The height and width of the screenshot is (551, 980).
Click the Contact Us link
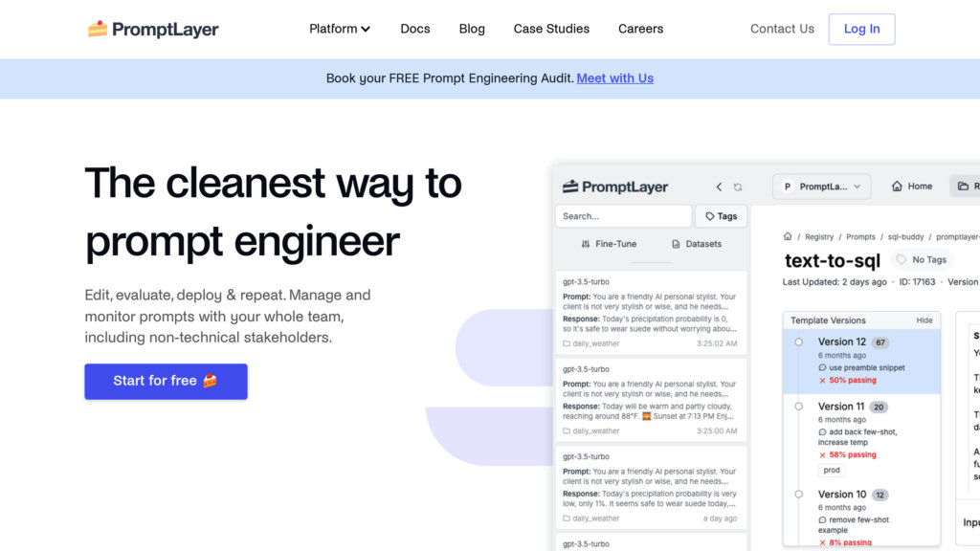pyautogui.click(x=782, y=29)
